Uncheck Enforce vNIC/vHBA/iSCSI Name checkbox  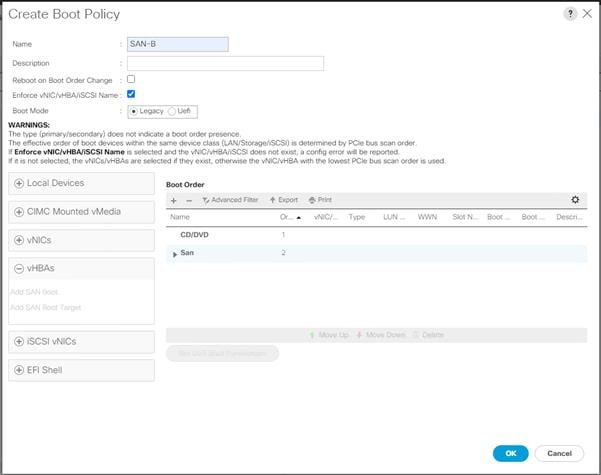131,94
